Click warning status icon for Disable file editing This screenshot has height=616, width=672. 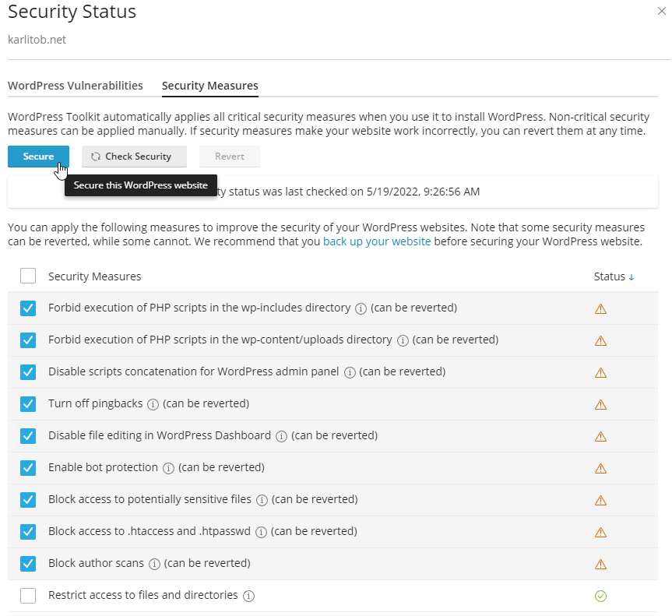coord(600,436)
